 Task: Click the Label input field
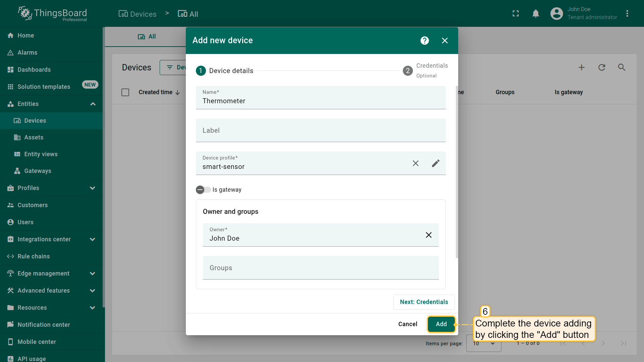pos(320,130)
